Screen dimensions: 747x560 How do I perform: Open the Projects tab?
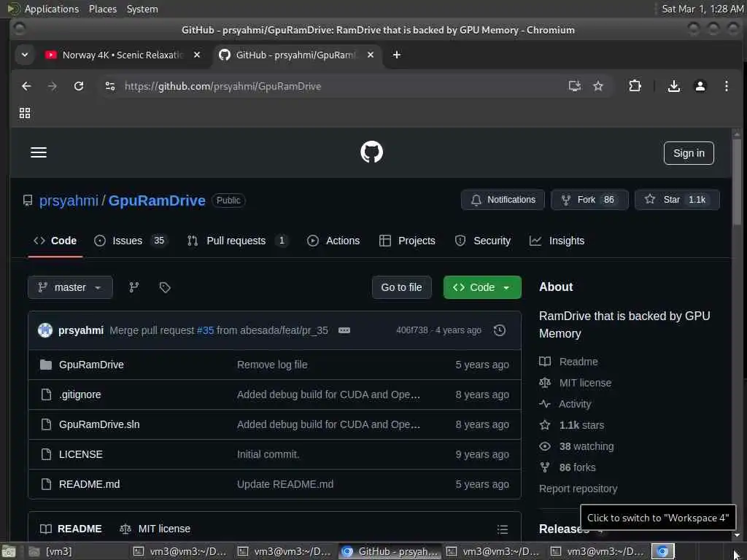coord(407,241)
